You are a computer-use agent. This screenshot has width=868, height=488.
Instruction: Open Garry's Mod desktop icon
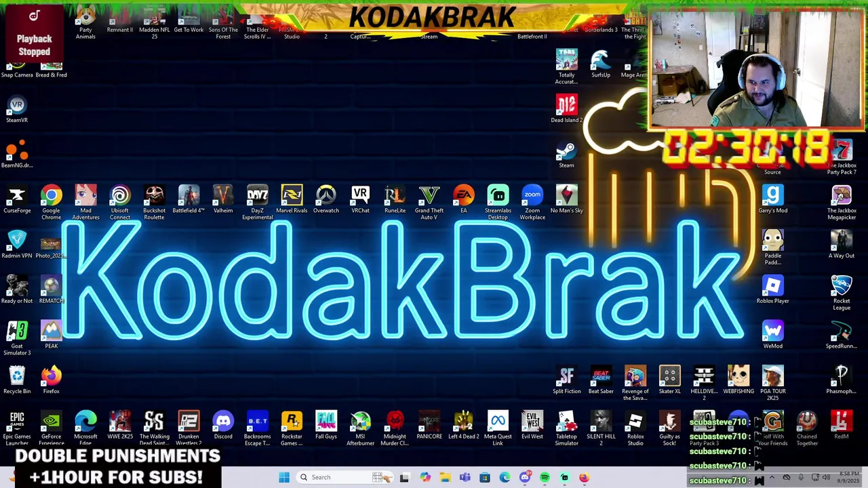point(772,200)
